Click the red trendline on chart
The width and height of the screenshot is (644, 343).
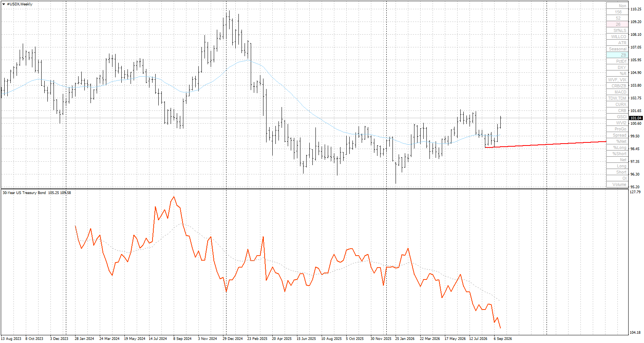pyautogui.click(x=546, y=144)
